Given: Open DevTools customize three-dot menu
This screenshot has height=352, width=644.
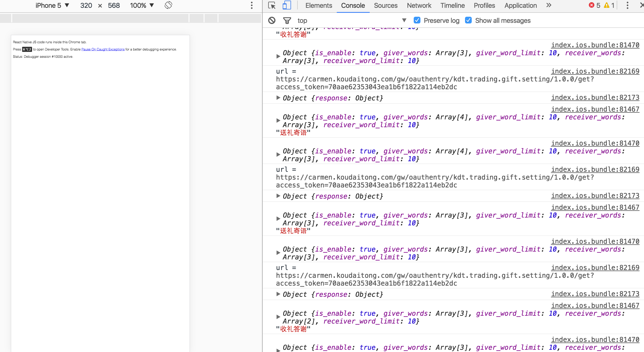Looking at the screenshot, I should [627, 5].
